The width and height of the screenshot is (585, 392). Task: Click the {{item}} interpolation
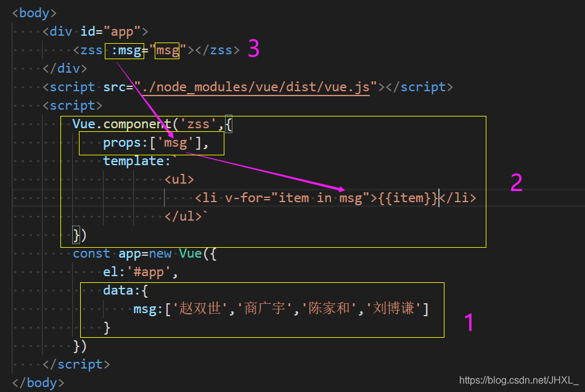[x=408, y=198]
